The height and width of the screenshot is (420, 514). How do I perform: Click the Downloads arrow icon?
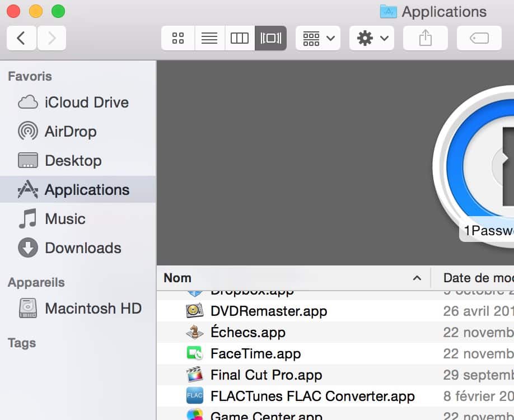[28, 248]
